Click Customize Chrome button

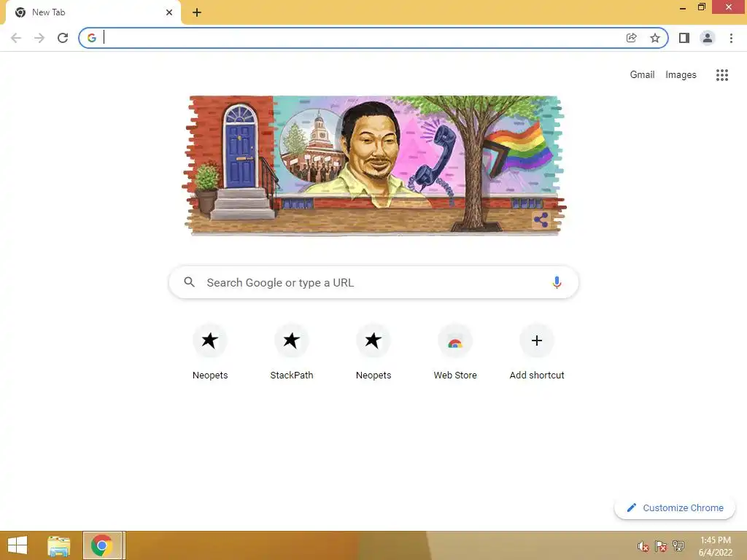pos(675,507)
